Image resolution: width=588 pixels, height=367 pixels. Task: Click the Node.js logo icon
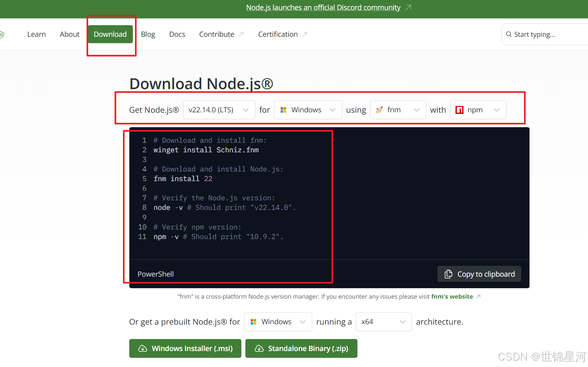tap(2, 35)
